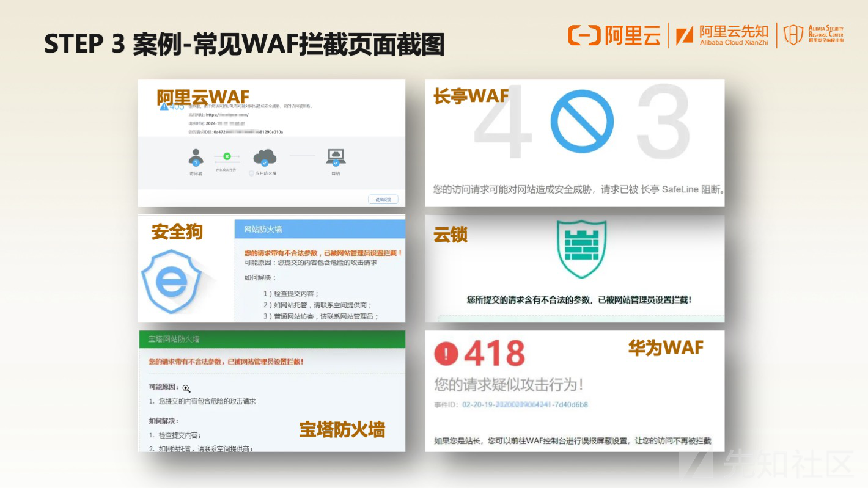
Task: Click the magnifier cursor icon next to 可能原因
Action: 186,388
